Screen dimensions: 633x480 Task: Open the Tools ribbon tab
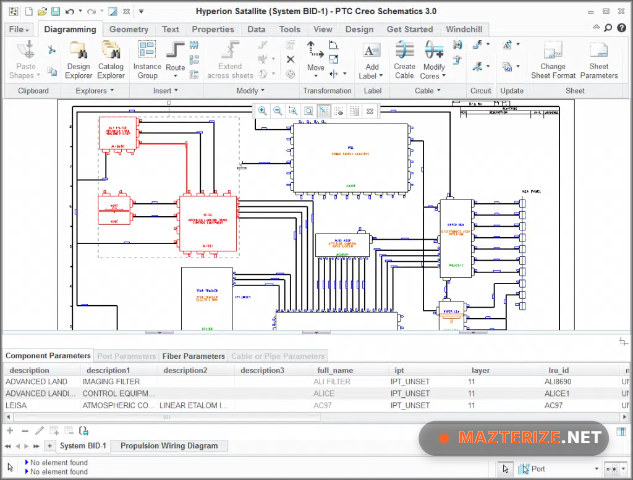tap(289, 29)
